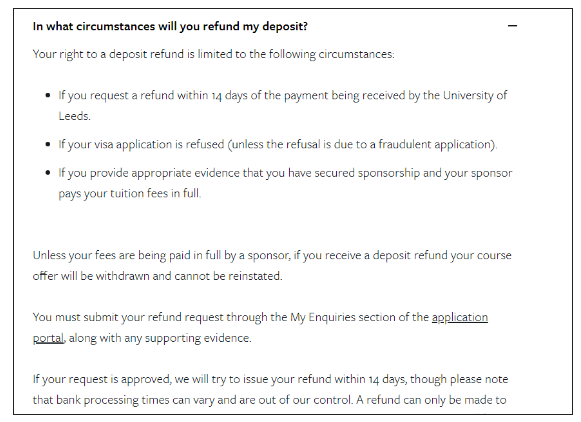Click 'along with any supporting evidence' text

tap(160, 338)
